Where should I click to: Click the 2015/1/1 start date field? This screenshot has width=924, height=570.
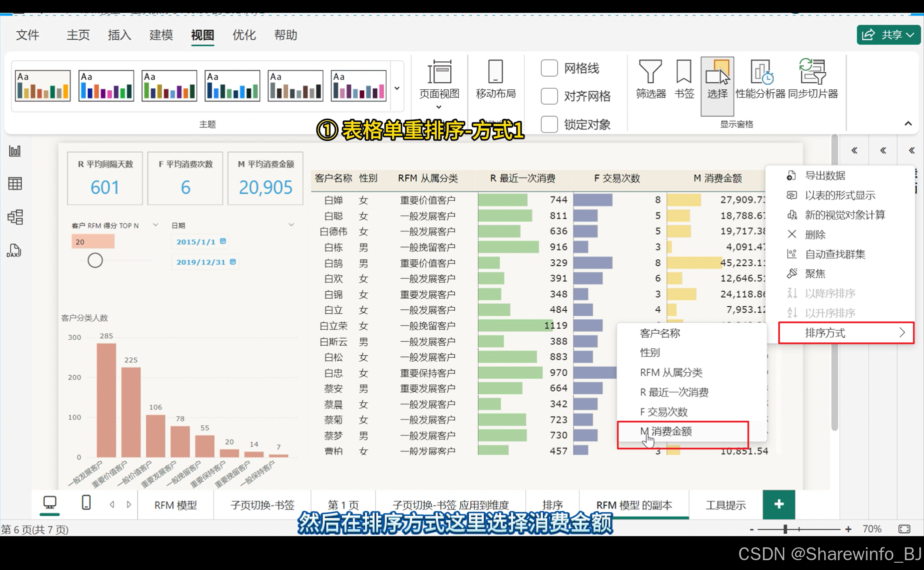pyautogui.click(x=196, y=242)
